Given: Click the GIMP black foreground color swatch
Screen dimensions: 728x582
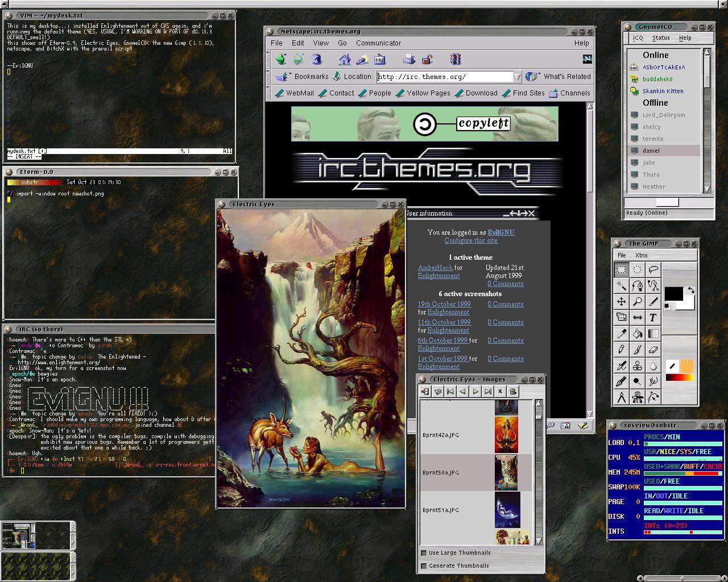Looking at the screenshot, I should coord(673,294).
